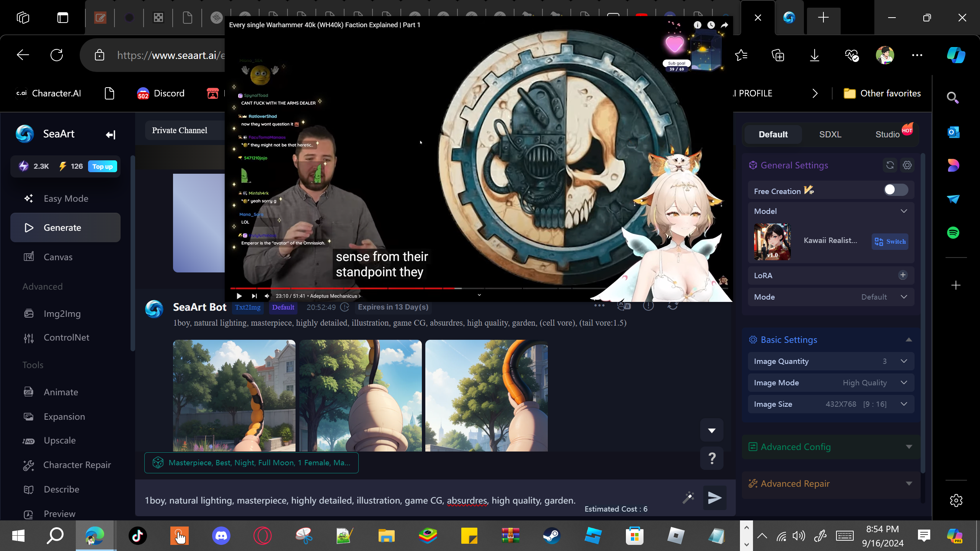Open browser downloads icon
Screen dimensions: 980x551
click(x=815, y=55)
